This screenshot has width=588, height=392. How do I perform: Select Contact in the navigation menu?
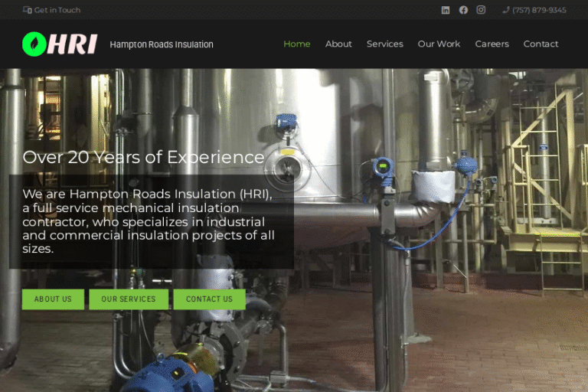click(x=541, y=44)
